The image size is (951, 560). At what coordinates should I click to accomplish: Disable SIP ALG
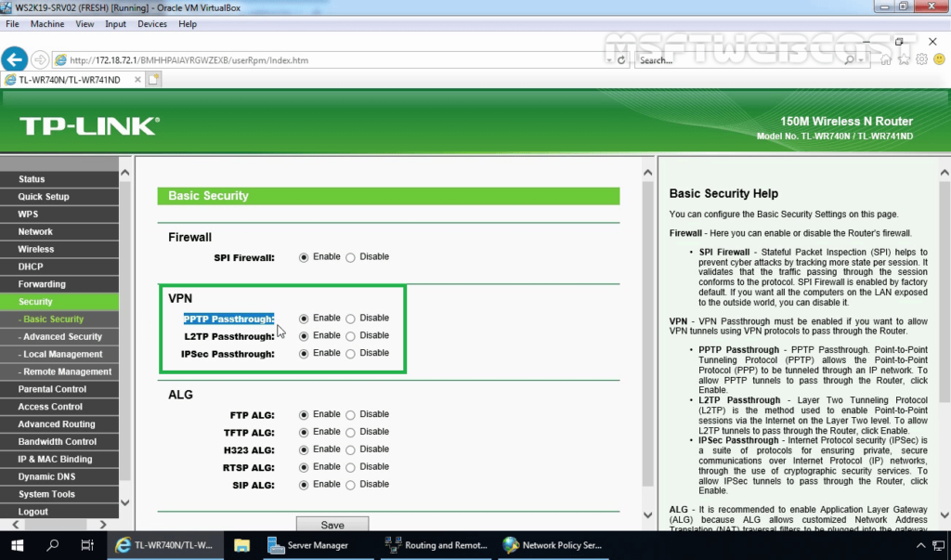click(x=350, y=485)
